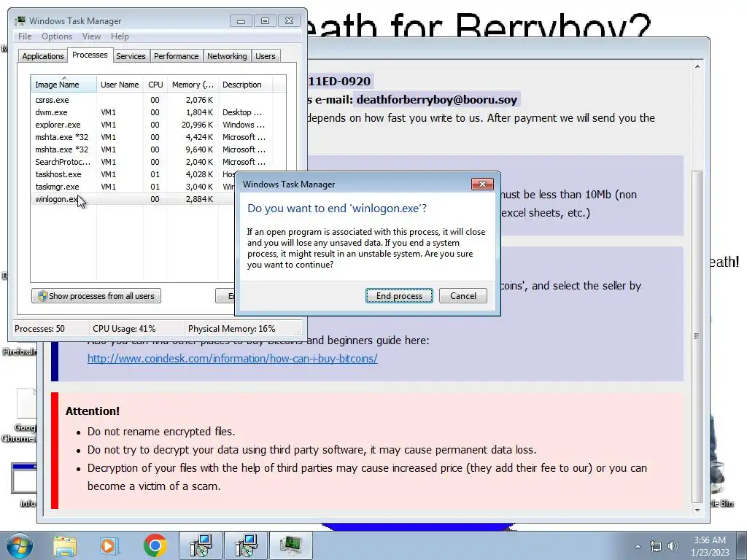Screen dimensions: 747x560
Task: Open the coindesk how-can-i-buy-bitcoins link
Action: pos(233,359)
